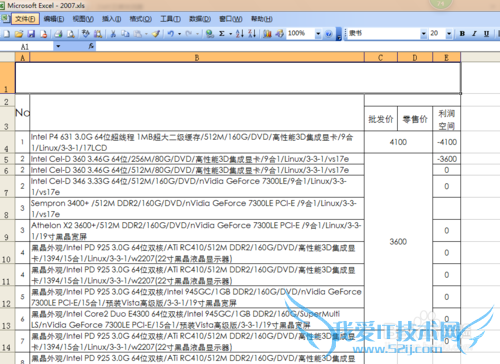Open the 编辑(E) menu
This screenshot has width=500, height=364.
54,19
